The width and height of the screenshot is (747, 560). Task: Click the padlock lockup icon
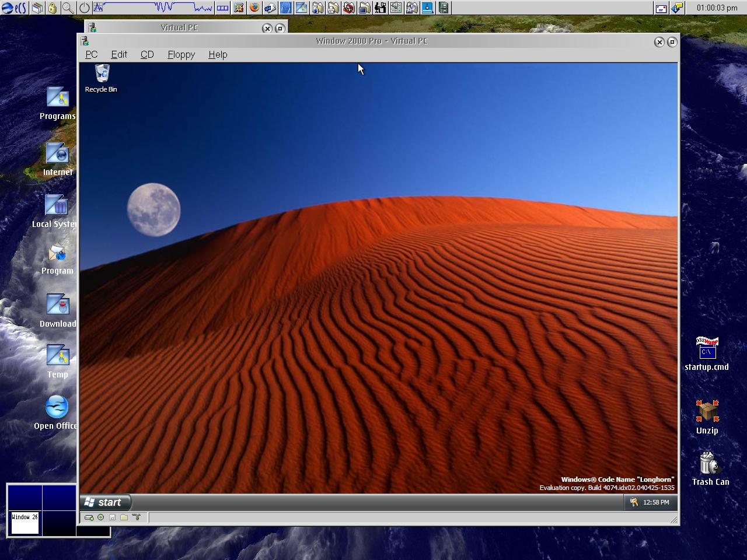53,8
